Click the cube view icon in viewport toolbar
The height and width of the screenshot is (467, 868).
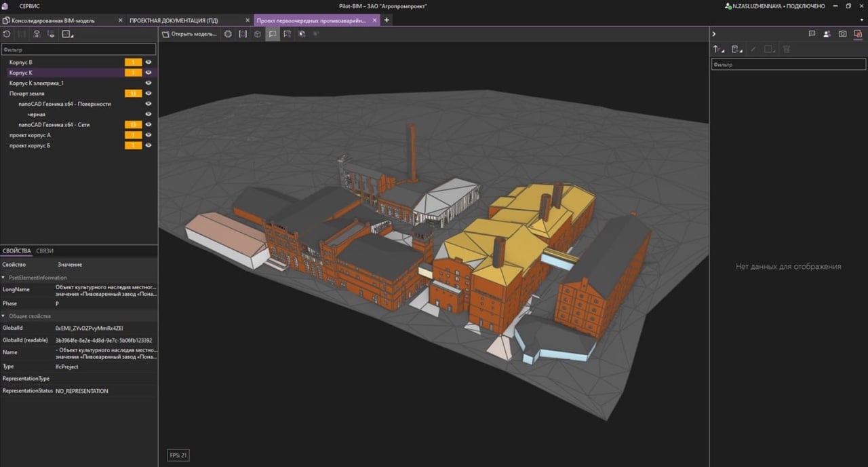point(258,34)
